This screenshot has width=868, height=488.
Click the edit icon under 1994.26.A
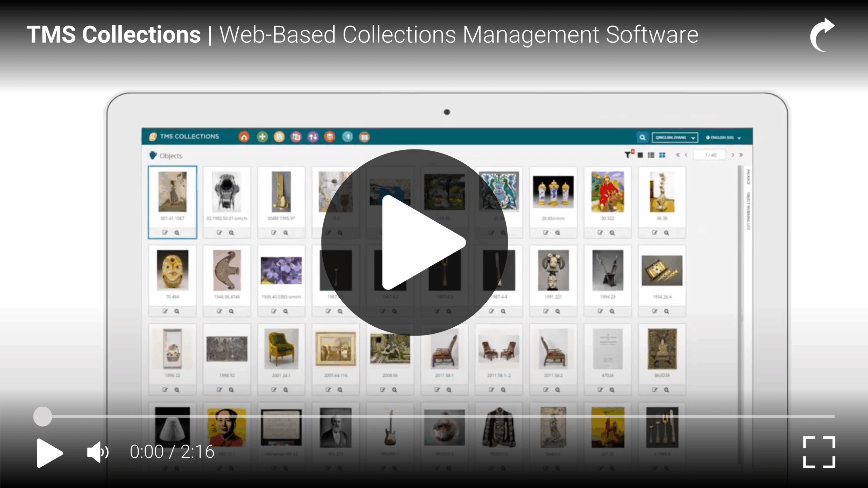(x=655, y=311)
